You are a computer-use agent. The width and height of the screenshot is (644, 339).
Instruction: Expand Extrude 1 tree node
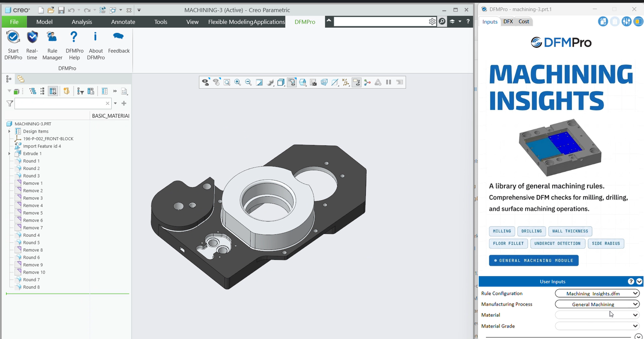[x=9, y=154]
